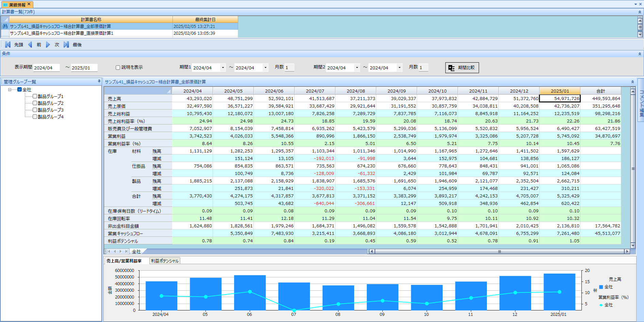Select the 54,971,726 cell
This screenshot has height=322, width=644.
click(560, 98)
